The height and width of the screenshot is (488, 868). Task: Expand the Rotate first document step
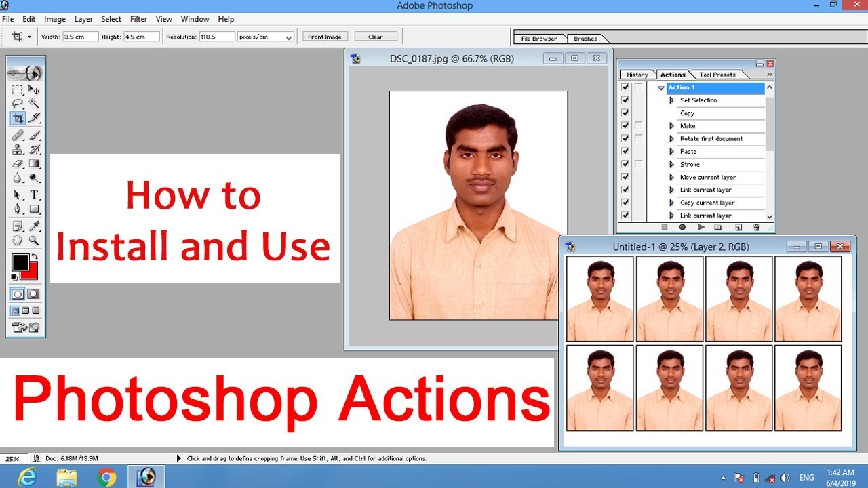pos(672,139)
